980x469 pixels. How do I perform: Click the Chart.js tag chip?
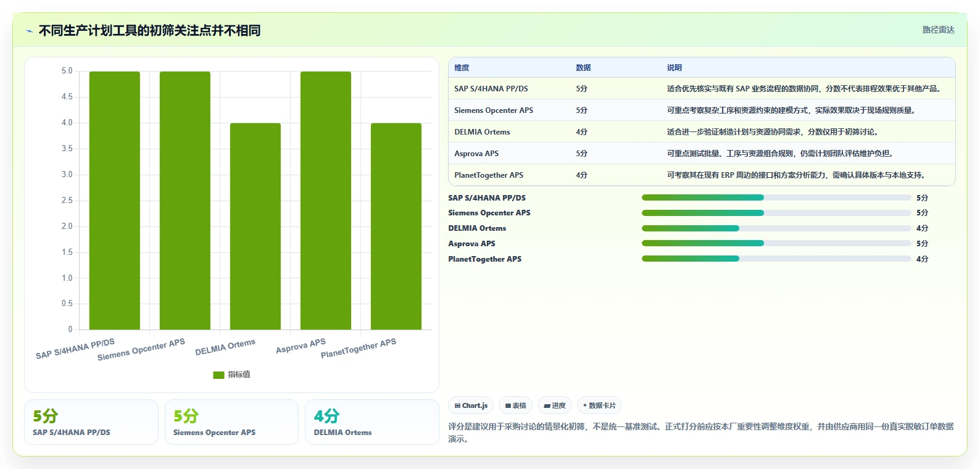(x=471, y=405)
